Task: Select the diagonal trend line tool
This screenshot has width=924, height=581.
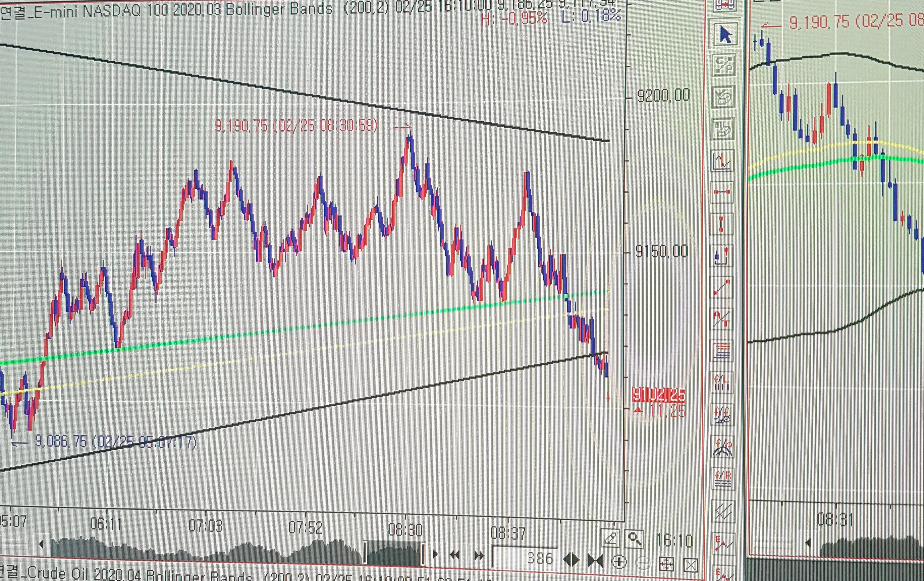Action: pyautogui.click(x=722, y=287)
